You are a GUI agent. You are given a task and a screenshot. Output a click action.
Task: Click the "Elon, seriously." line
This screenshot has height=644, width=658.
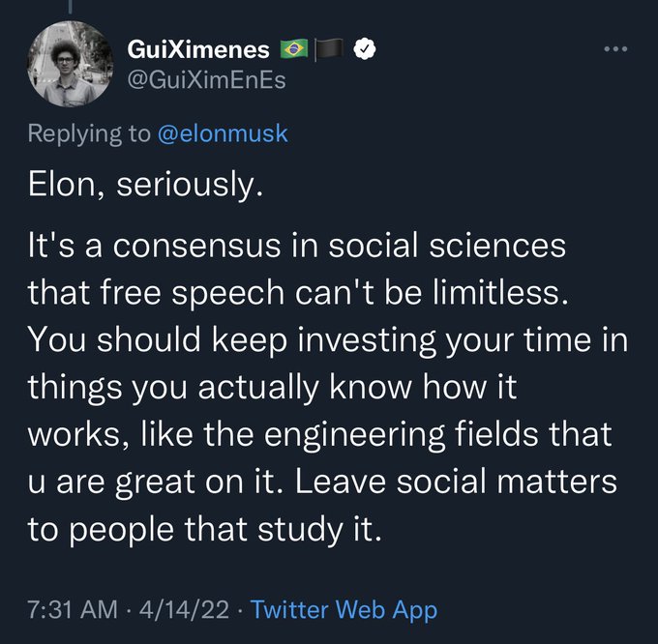[144, 184]
